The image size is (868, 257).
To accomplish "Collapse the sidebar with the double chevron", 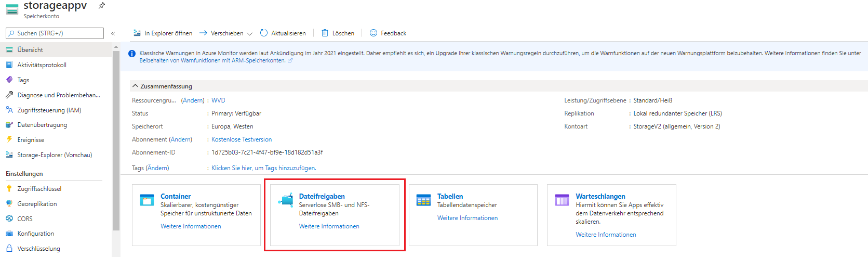I will click(113, 33).
